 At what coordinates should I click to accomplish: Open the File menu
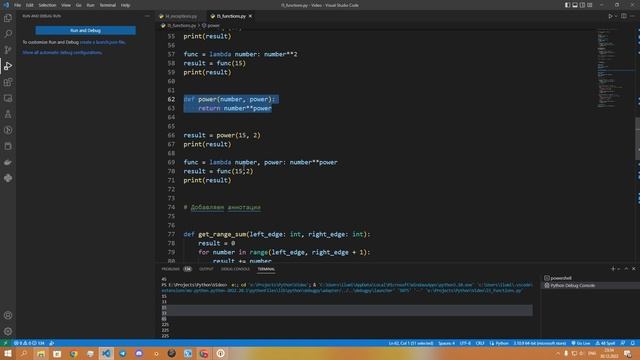pyautogui.click(x=18, y=5)
